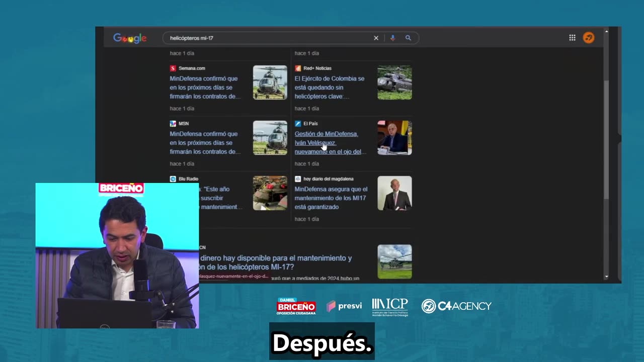
Task: Open MSN headline MinDefensa confirmó que
Action: (205, 143)
